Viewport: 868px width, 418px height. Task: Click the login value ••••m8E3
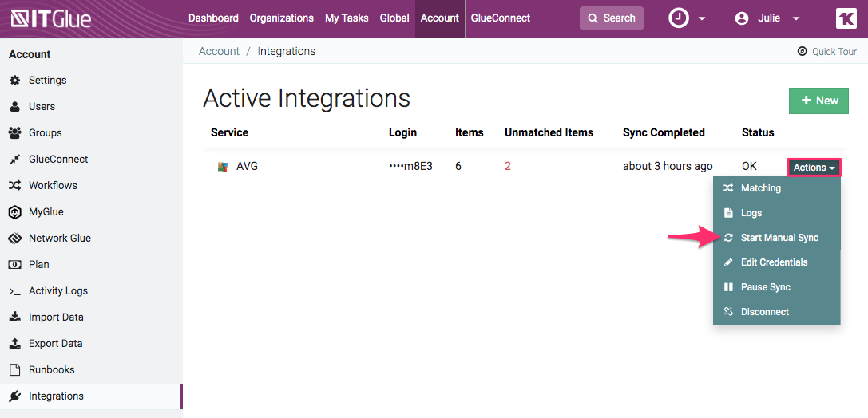point(410,166)
